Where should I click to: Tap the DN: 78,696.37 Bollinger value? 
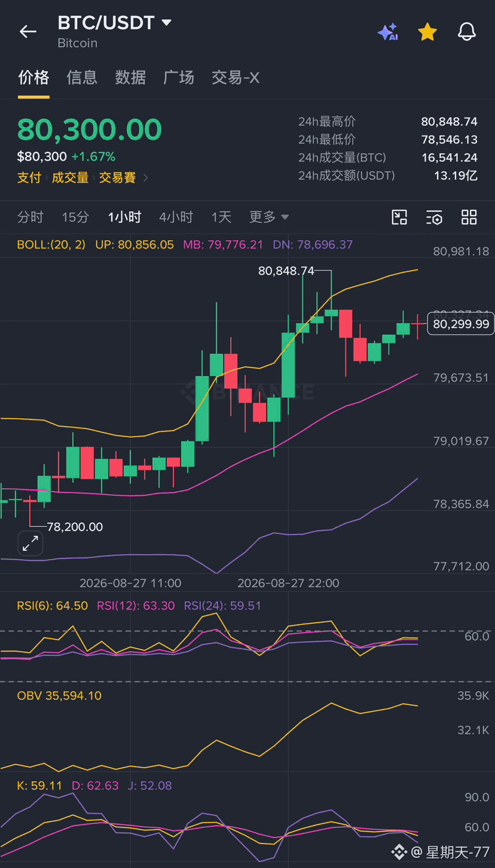[x=313, y=244]
